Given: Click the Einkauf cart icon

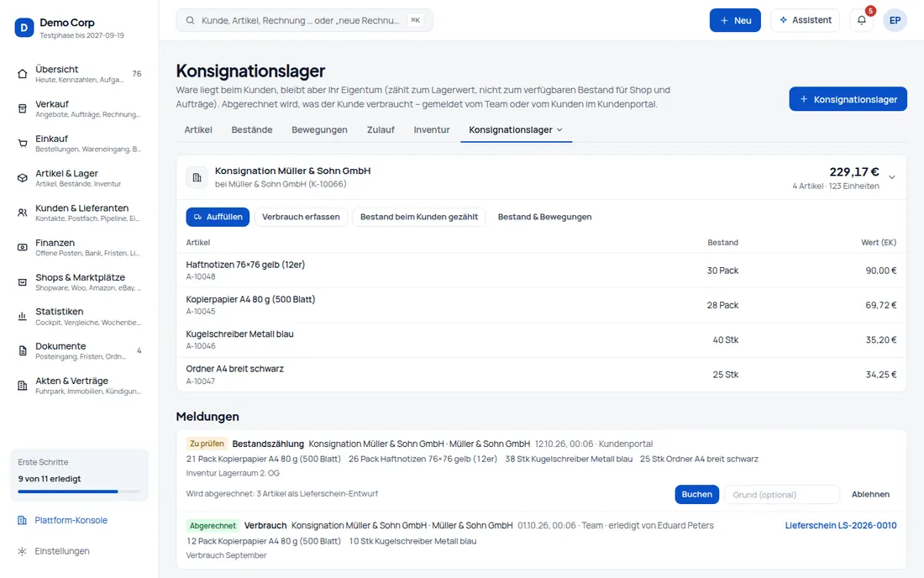Looking at the screenshot, I should [23, 143].
